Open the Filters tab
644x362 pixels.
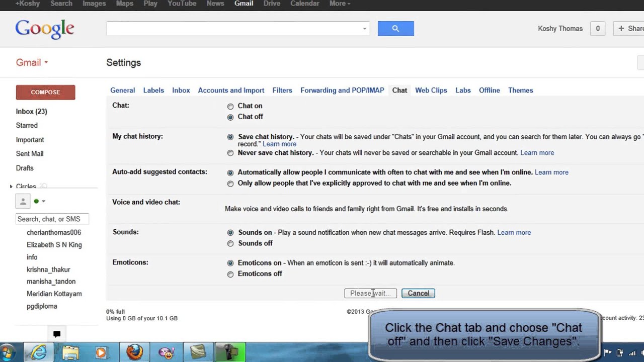282,90
